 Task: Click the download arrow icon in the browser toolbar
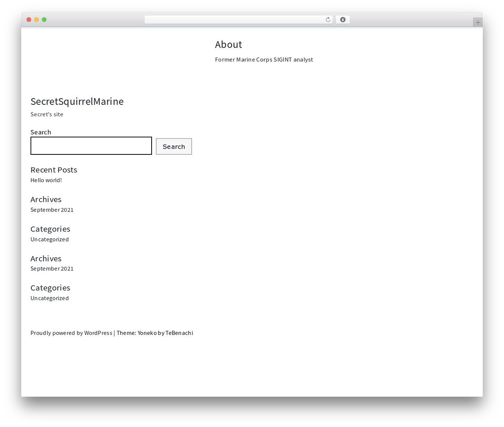coord(343,20)
